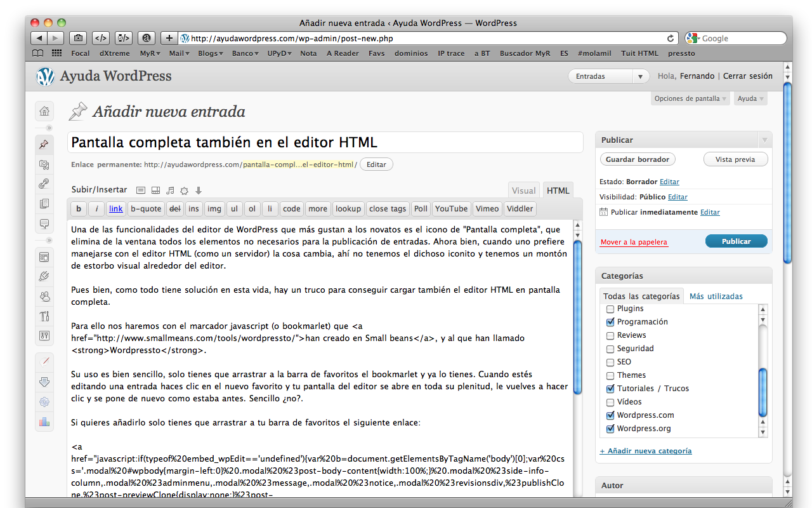Open the Blogs bookmarks folder

point(211,53)
